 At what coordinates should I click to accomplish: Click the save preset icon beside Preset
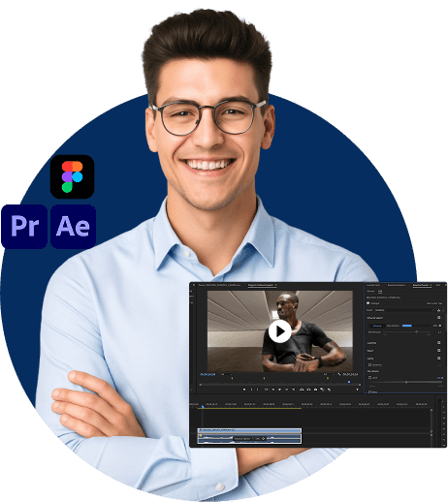pyautogui.click(x=438, y=310)
